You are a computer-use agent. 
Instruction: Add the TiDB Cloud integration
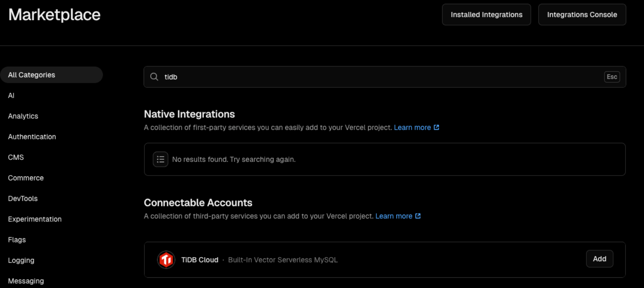click(600, 259)
